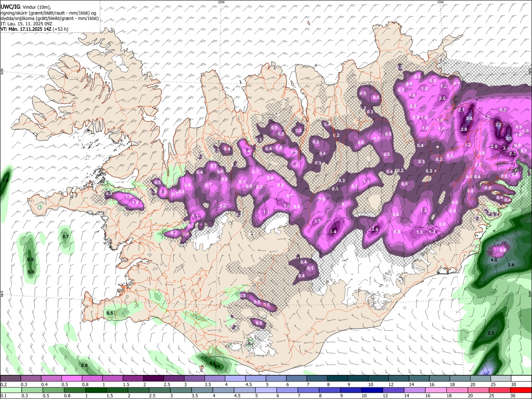Click the "3.7" snowfall value on map
Screen dimensions: 532x399
tap(499, 125)
